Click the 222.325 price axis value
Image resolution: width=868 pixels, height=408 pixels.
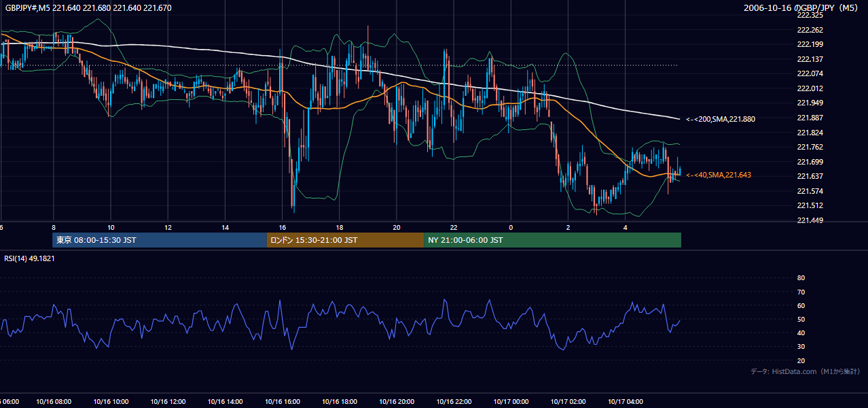[x=810, y=15]
